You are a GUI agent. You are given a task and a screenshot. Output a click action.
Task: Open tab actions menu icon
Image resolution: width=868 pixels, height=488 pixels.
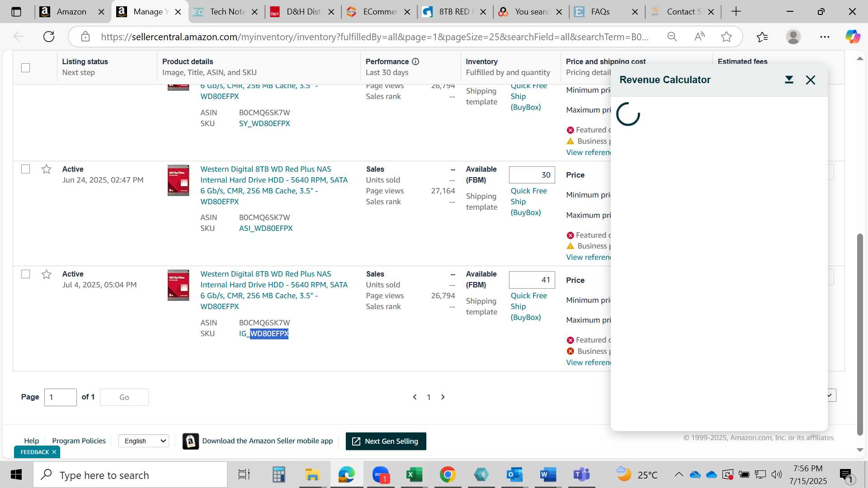(16, 12)
